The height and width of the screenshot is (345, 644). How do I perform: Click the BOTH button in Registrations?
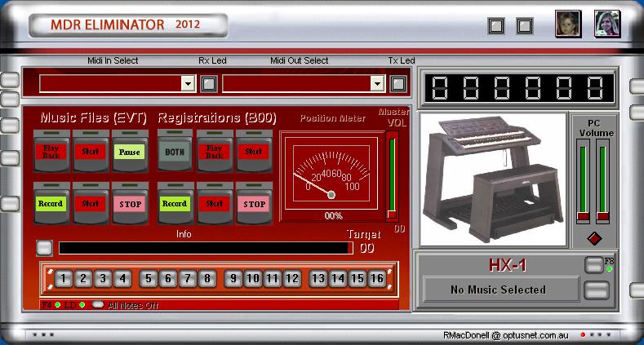(x=173, y=152)
